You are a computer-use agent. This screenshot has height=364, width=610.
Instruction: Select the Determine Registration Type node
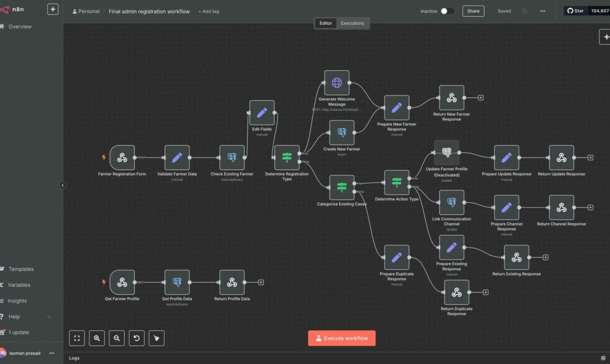287,158
